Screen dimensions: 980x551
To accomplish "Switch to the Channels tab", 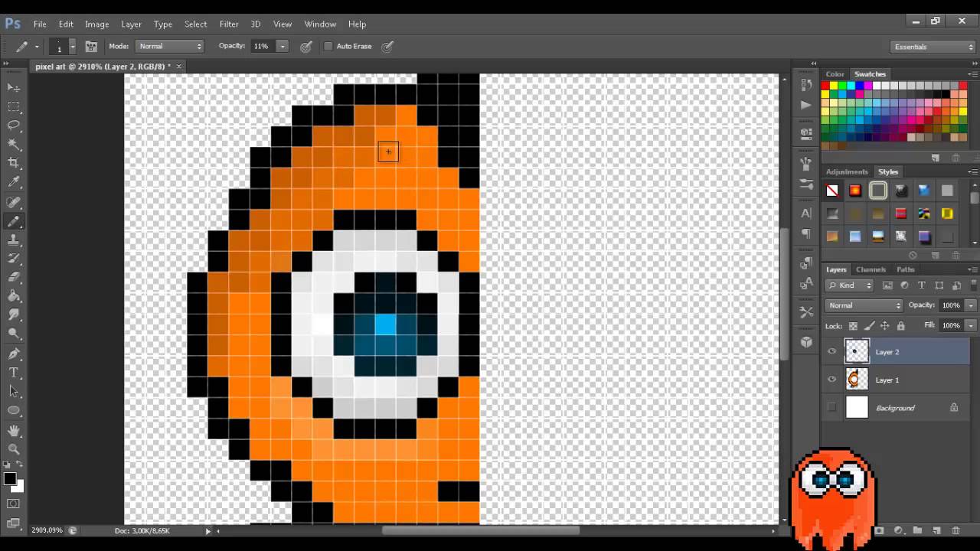I will pyautogui.click(x=871, y=269).
